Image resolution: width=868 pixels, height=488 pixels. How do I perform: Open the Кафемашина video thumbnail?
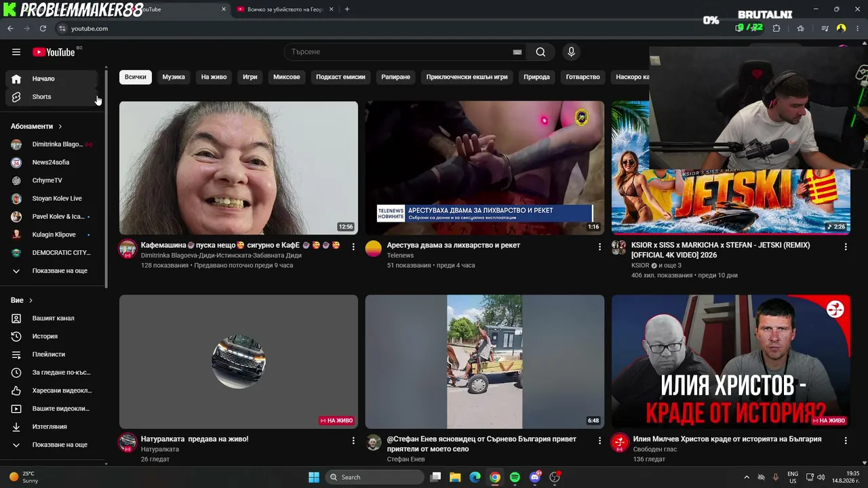239,168
